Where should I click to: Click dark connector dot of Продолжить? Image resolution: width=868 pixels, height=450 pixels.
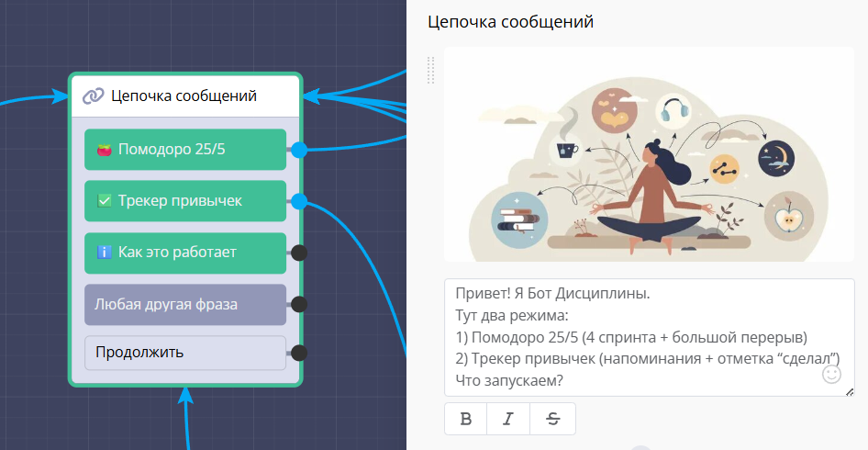[x=299, y=353]
